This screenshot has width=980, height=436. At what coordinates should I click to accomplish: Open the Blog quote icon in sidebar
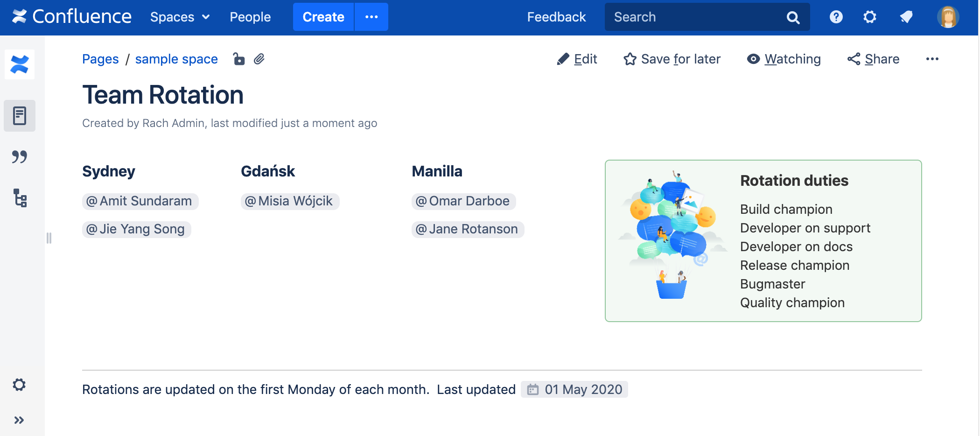pos(20,157)
